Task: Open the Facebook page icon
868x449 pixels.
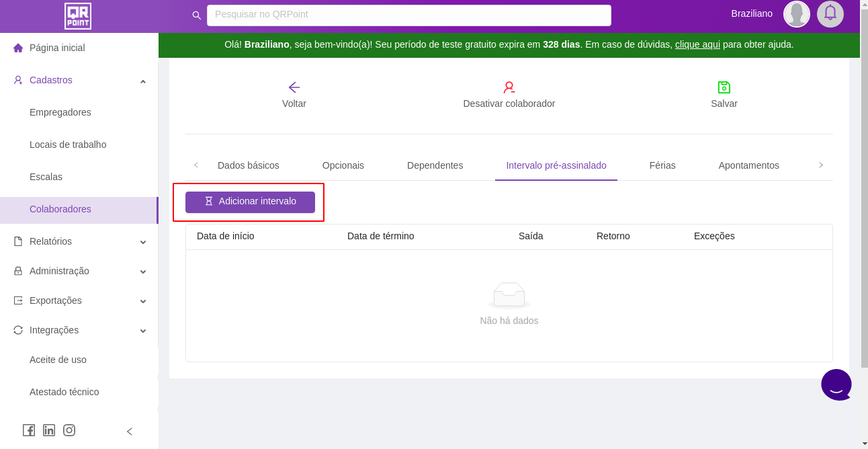Action: (29, 430)
